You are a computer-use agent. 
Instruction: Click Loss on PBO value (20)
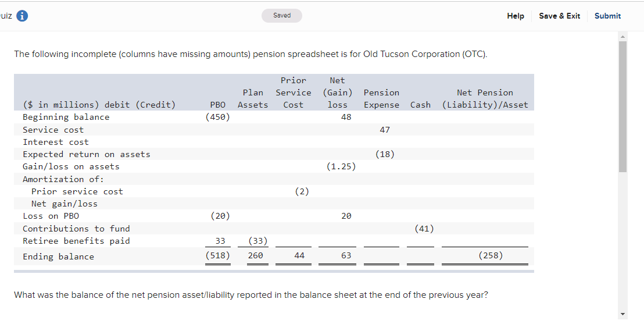(x=220, y=216)
